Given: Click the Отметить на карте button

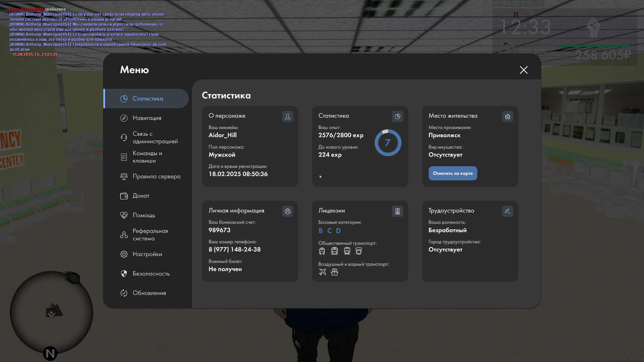Looking at the screenshot, I should [x=452, y=173].
